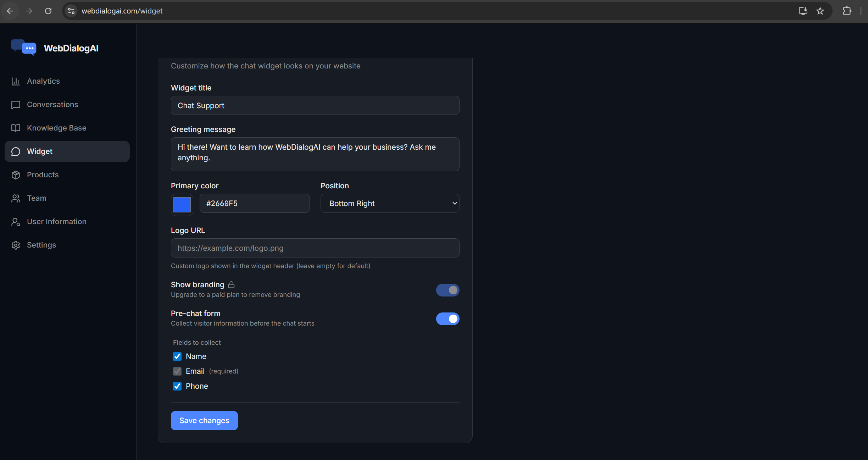Click the Conversations speech bubble icon
This screenshot has width=868, height=460.
coord(16,105)
